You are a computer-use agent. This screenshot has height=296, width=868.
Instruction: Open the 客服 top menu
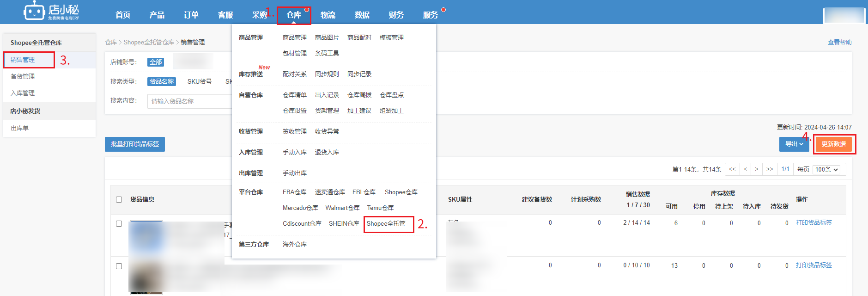pos(225,15)
